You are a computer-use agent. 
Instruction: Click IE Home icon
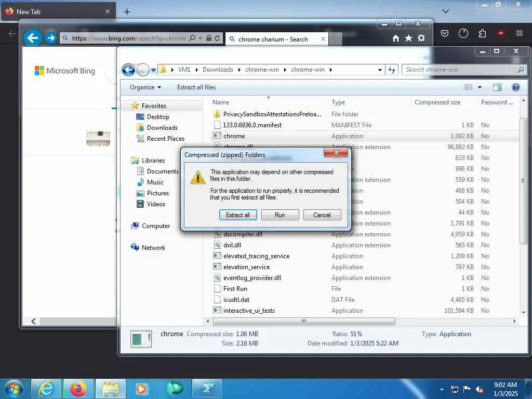coord(395,38)
